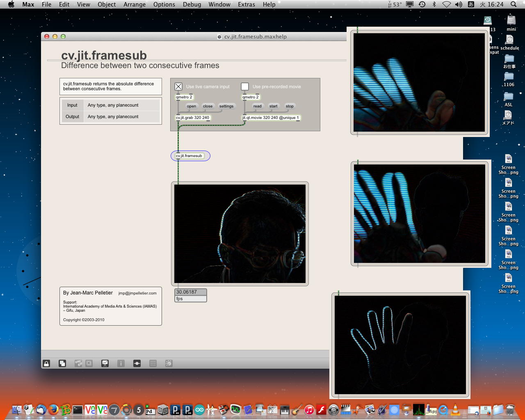Enable Use pre-recorded movie toggle
This screenshot has height=420, width=525.
click(x=245, y=87)
